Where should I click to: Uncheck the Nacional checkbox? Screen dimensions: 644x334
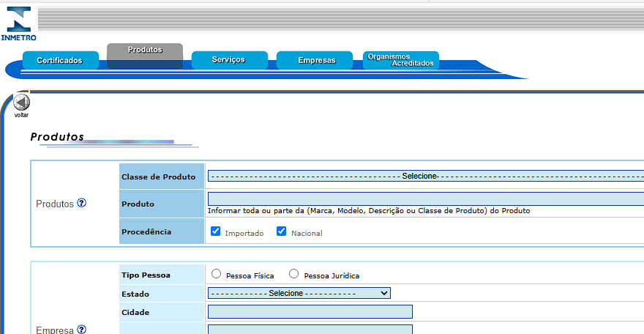(281, 231)
